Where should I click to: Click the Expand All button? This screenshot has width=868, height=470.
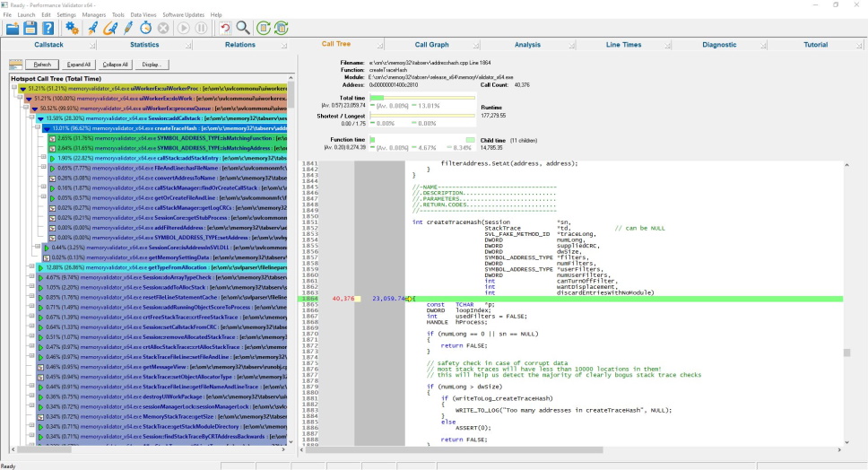(x=79, y=65)
